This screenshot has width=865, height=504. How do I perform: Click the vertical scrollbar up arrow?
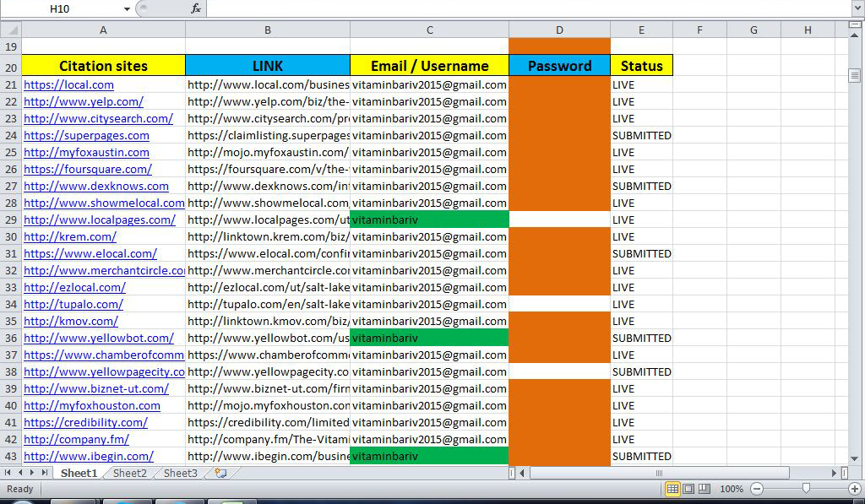click(855, 35)
